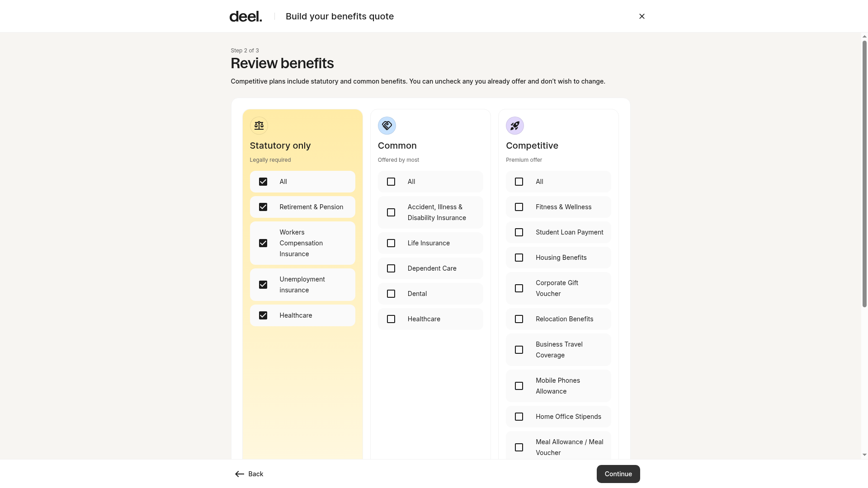Screen dimensions: 868x488
Task: Click the Competitive rocket icon
Action: [x=515, y=126]
